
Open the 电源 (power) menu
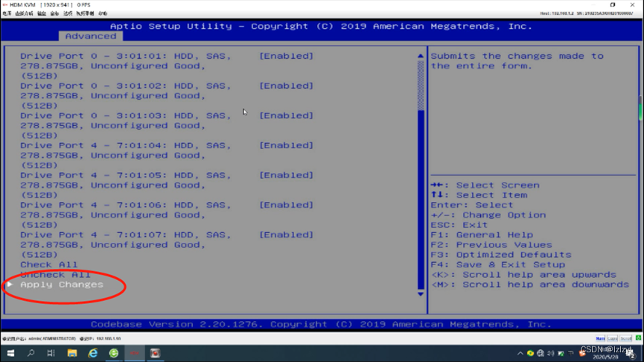[x=7, y=13]
